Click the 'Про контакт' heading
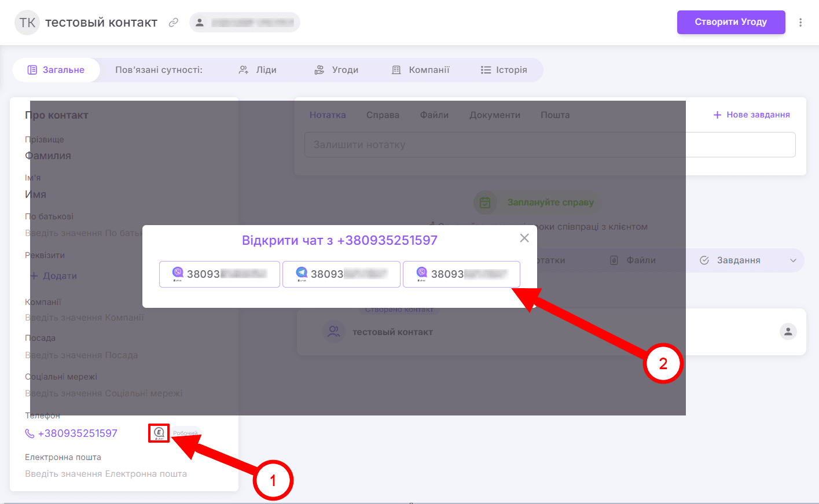This screenshot has width=819, height=504. pos(57,115)
